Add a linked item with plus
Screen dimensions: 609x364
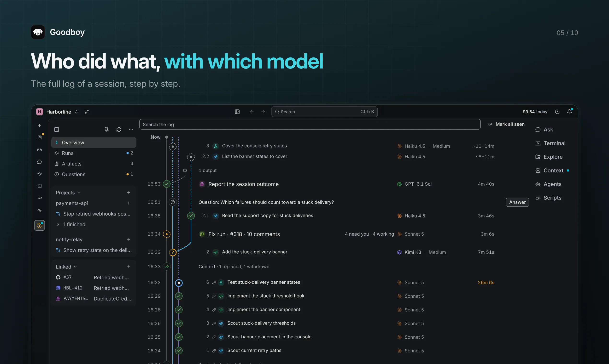[129, 267]
